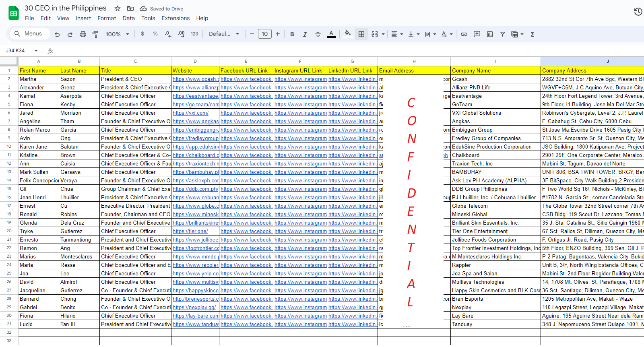Open the https://vxi.com/ website link

click(191, 113)
